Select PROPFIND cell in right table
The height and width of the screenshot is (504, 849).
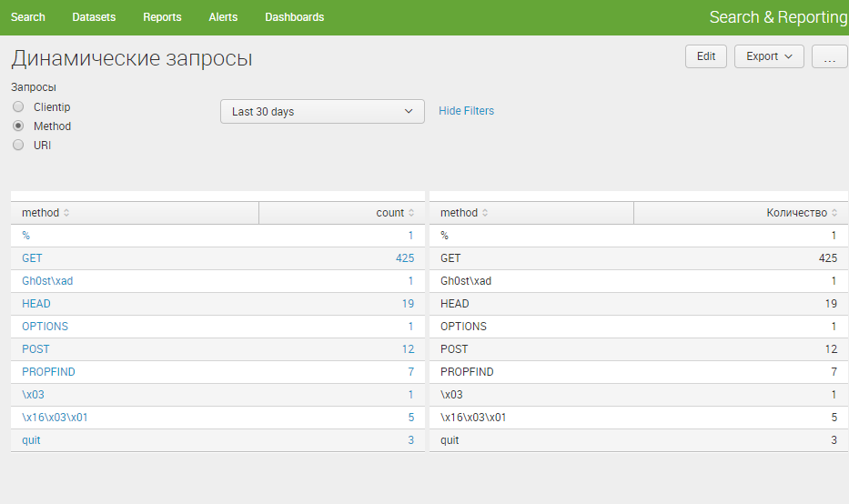[x=467, y=372]
